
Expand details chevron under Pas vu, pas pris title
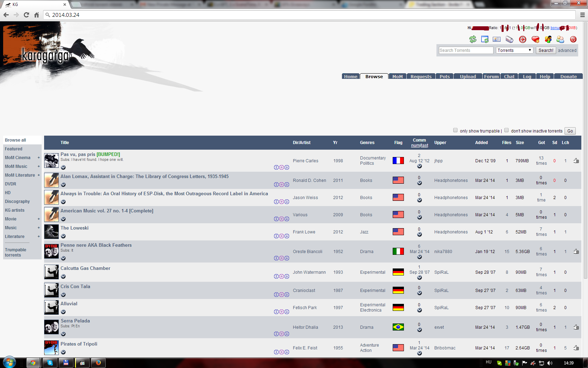[x=63, y=168]
